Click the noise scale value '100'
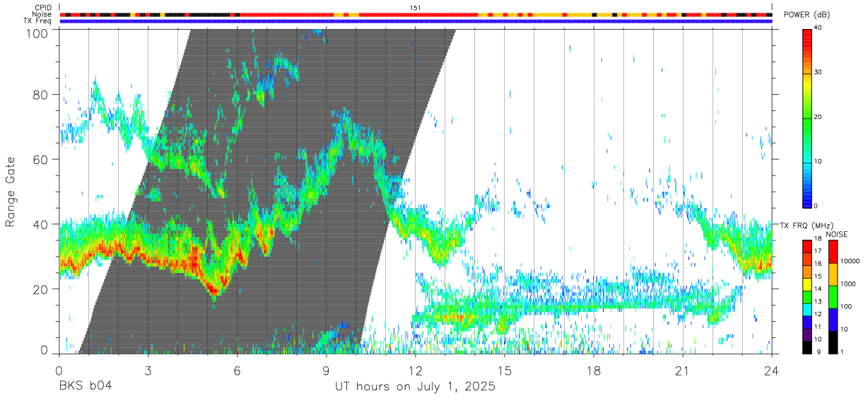 846,306
